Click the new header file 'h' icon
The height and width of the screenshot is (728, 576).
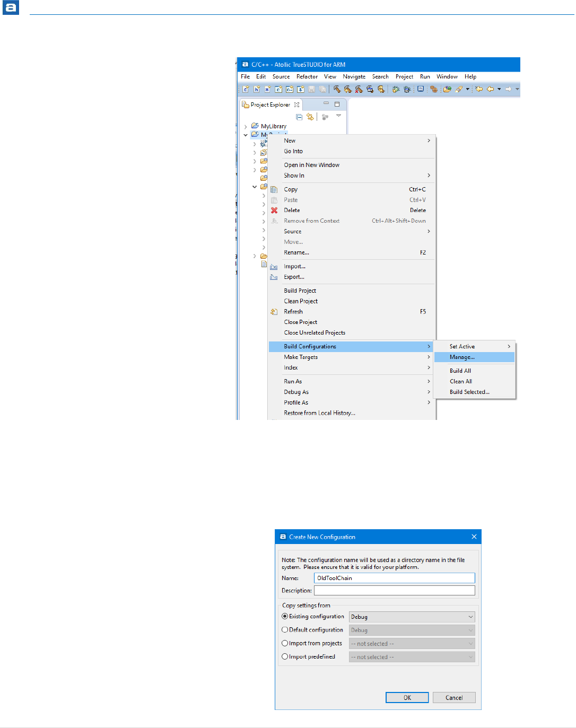point(257,89)
